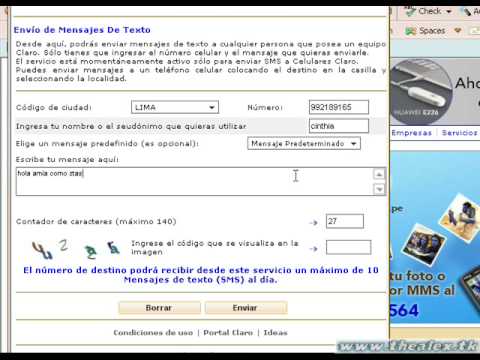Open the Ideas link
Image resolution: width=480 pixels, height=360 pixels.
tap(275, 333)
